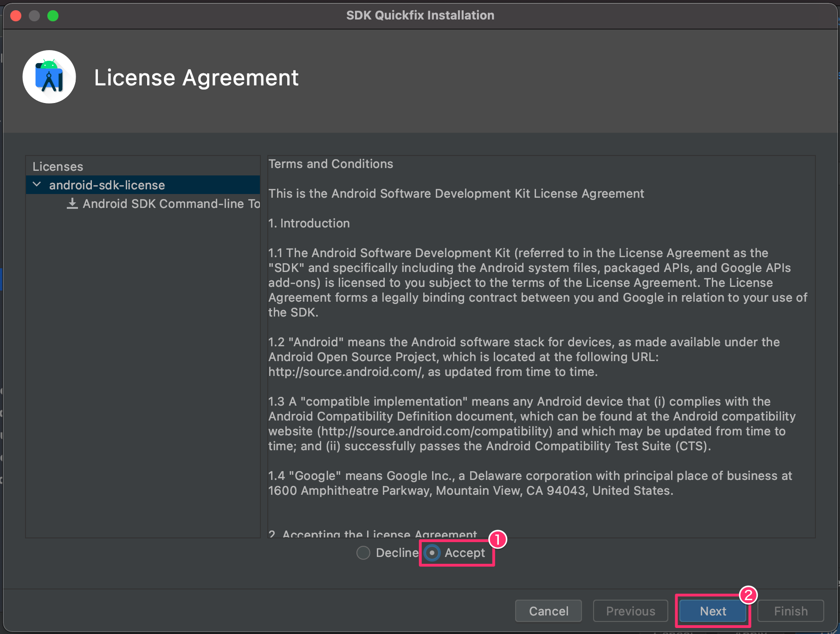Select the Accept radio button
Viewport: 840px width, 634px height.
tap(432, 553)
